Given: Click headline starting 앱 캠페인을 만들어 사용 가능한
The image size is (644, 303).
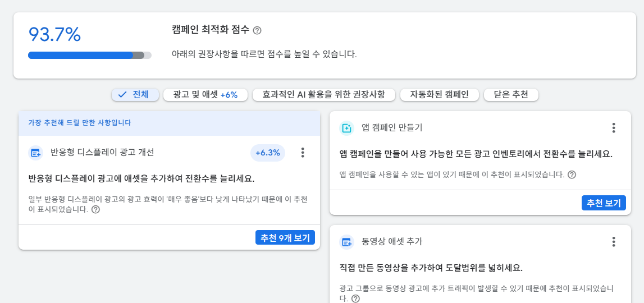Looking at the screenshot, I should (x=476, y=154).
